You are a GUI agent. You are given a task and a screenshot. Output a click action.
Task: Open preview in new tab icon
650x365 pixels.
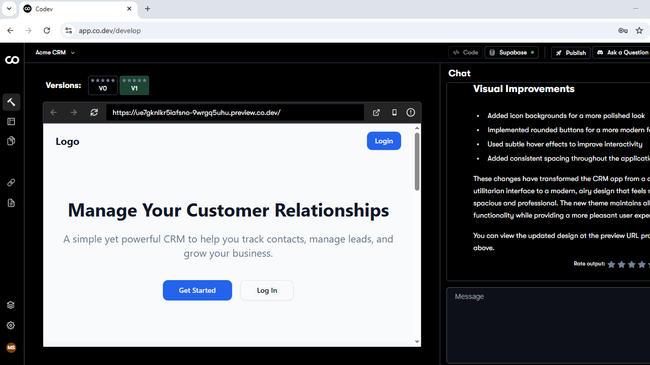click(x=376, y=112)
